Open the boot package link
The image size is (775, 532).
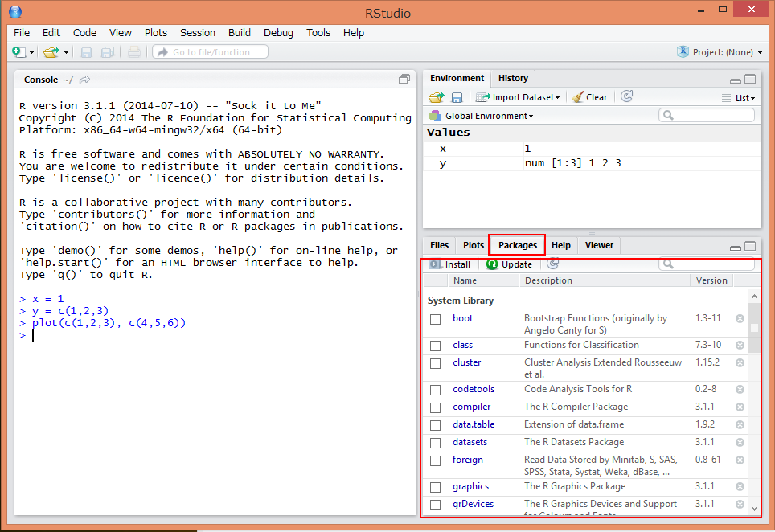pos(462,318)
